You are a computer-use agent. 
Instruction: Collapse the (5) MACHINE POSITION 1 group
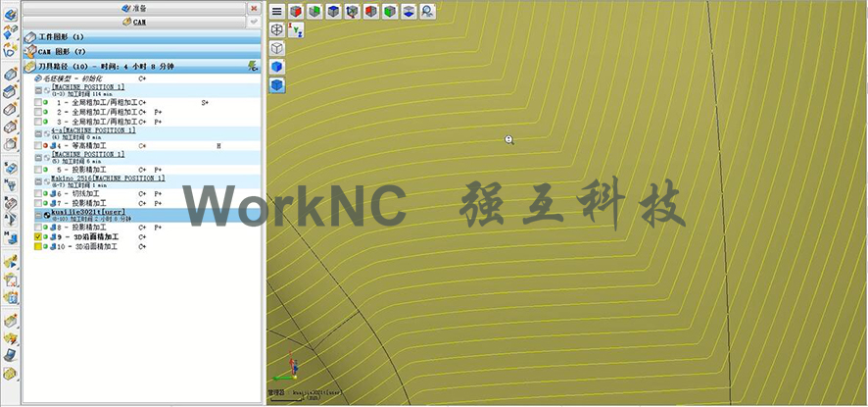point(38,158)
